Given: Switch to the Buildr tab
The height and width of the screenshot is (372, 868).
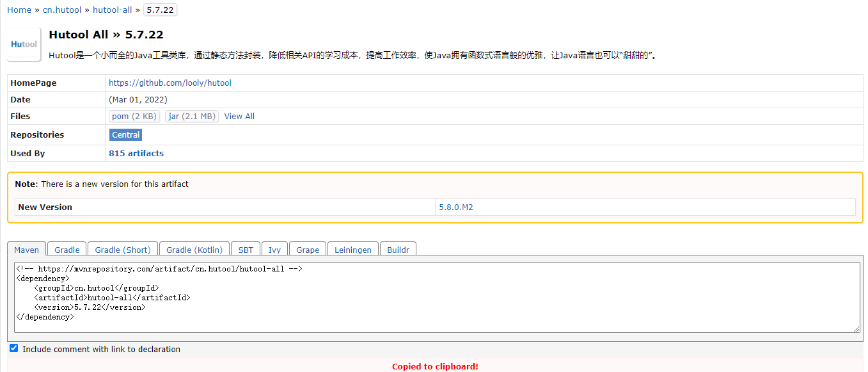Looking at the screenshot, I should pos(398,250).
